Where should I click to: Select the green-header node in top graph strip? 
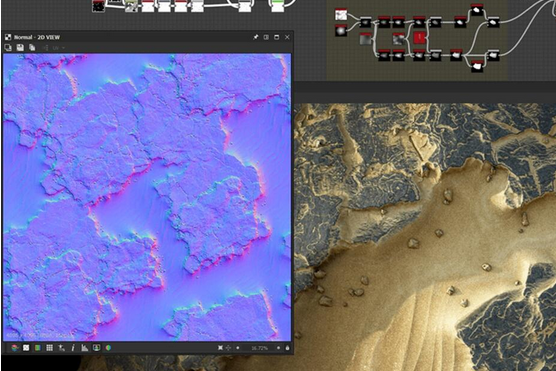click(277, 5)
